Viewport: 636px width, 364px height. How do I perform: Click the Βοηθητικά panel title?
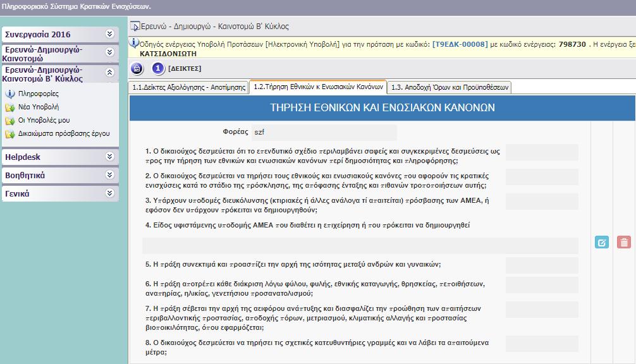click(25, 175)
